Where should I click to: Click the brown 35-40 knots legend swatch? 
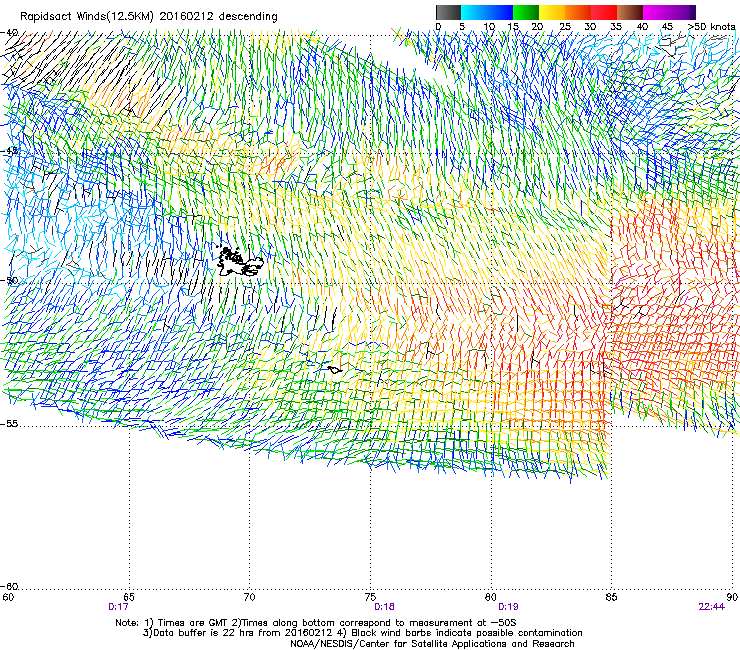pyautogui.click(x=630, y=12)
